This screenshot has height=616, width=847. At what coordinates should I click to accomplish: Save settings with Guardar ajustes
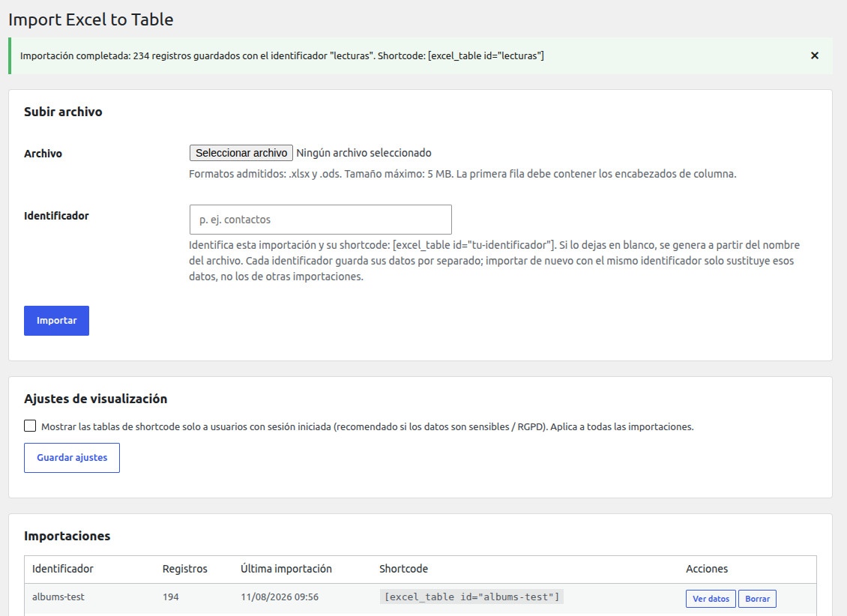click(72, 458)
